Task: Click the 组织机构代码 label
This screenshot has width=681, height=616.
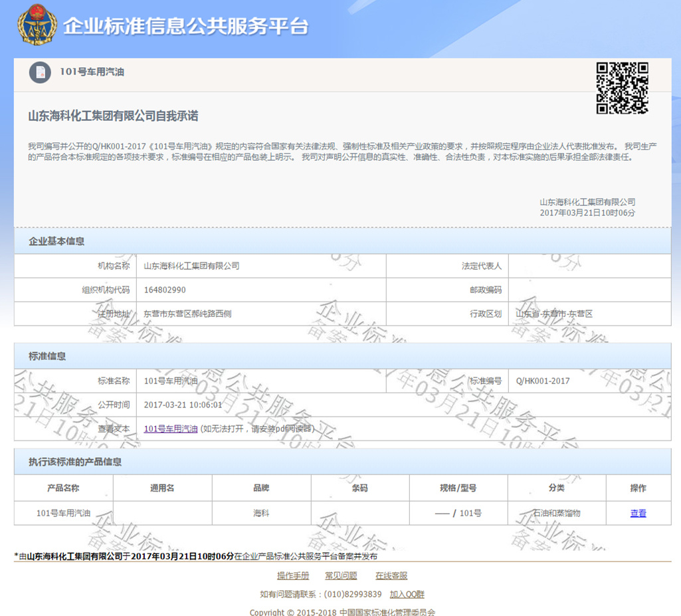Action: [106, 290]
